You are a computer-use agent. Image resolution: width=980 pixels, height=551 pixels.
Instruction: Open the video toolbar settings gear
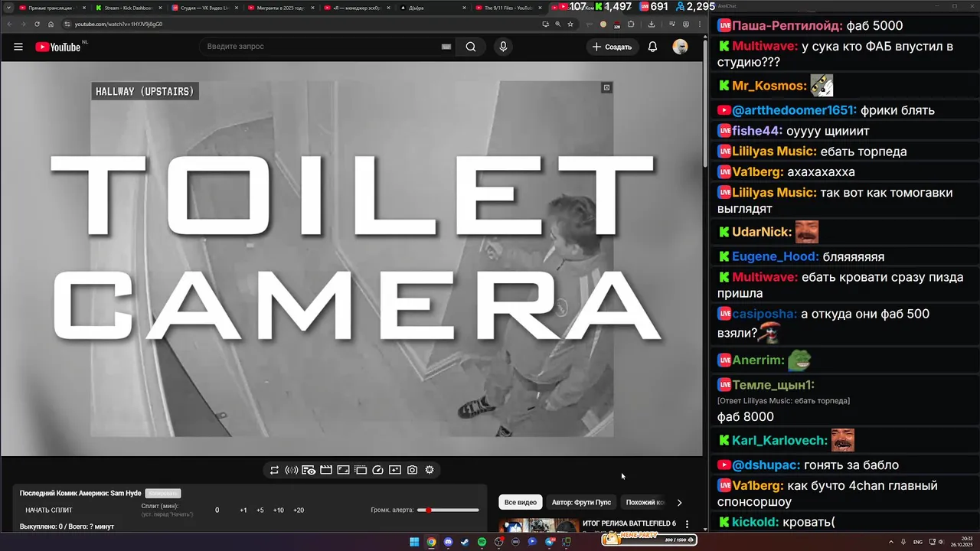click(x=430, y=470)
